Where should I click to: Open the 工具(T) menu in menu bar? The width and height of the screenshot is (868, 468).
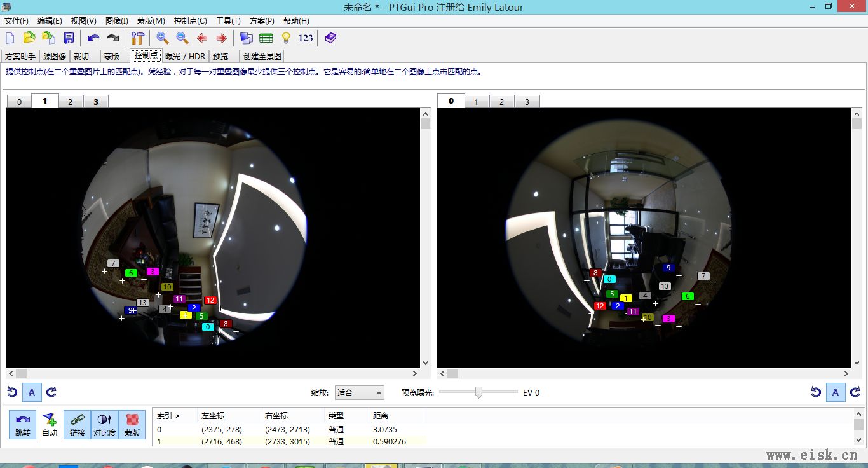228,21
